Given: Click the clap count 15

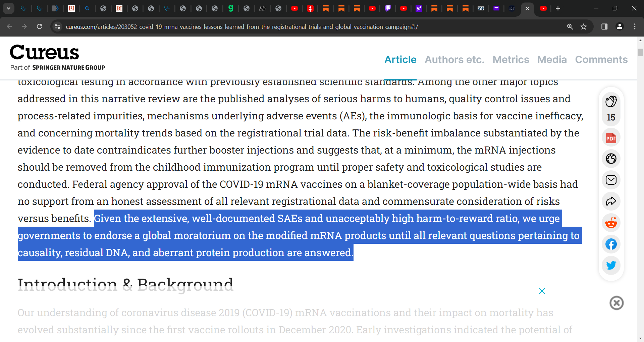Looking at the screenshot, I should point(611,117).
